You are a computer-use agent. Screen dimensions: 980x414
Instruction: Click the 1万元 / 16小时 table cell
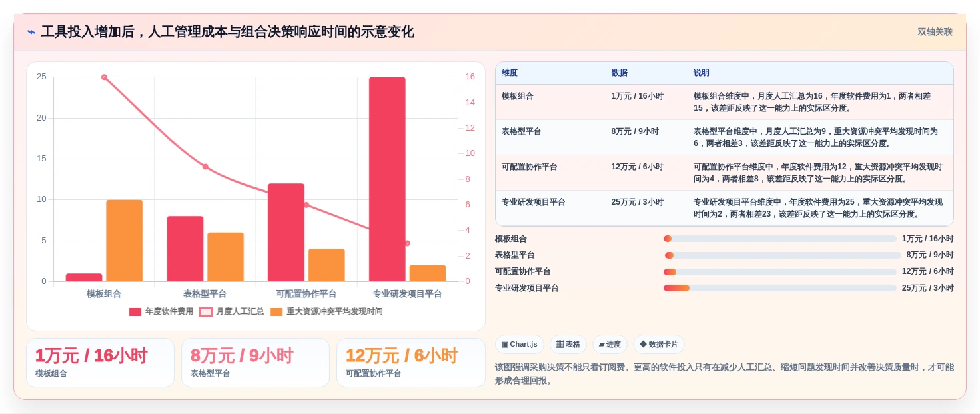[646, 102]
